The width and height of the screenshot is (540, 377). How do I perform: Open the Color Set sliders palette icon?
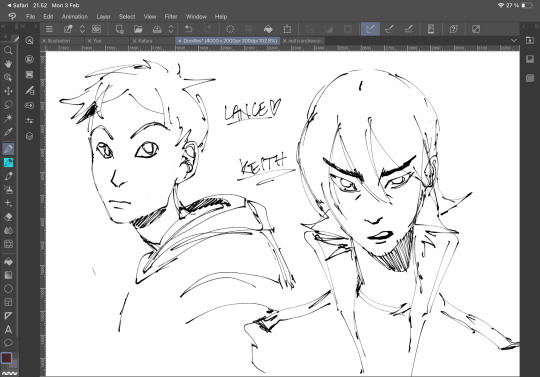point(30,121)
